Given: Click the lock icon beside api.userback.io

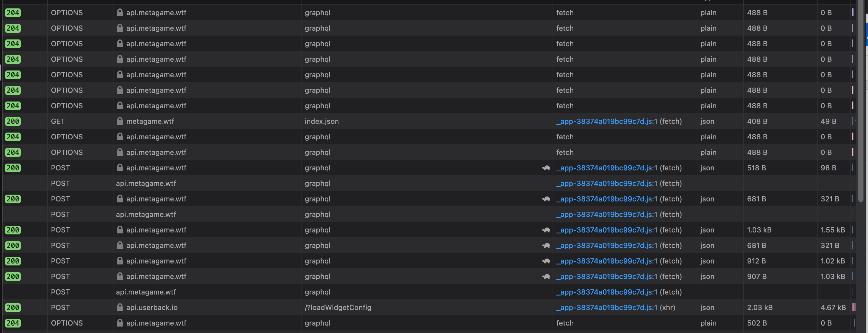Looking at the screenshot, I should (120, 307).
